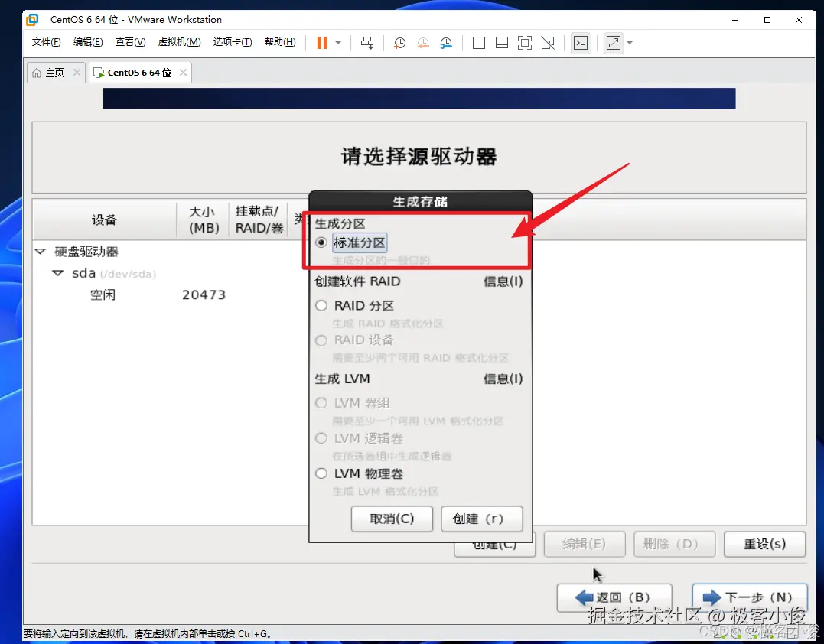Screen dimensions: 824x644
Task: Take a snapshot of the VM
Action: 400,43
